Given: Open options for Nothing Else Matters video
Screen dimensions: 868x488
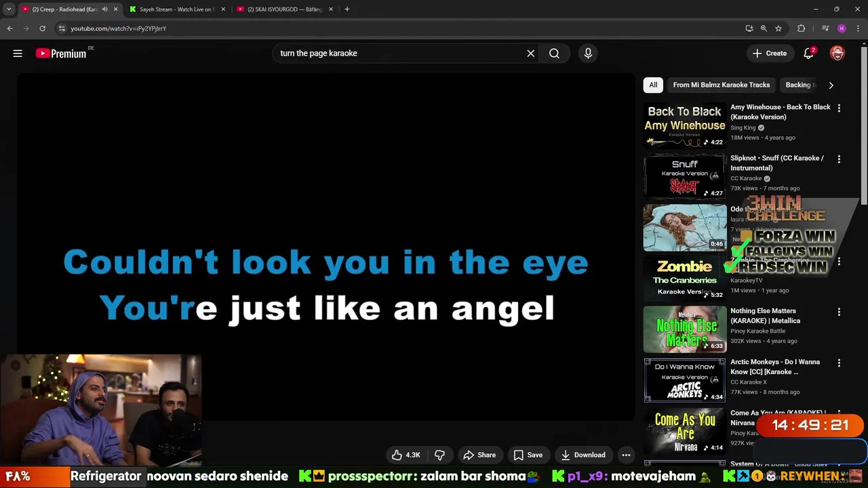Looking at the screenshot, I should (x=839, y=312).
